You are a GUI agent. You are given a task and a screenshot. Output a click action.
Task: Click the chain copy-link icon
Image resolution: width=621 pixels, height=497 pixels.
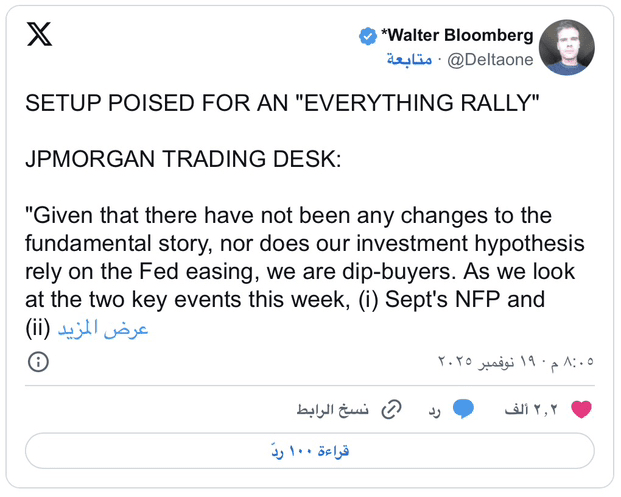393,409
